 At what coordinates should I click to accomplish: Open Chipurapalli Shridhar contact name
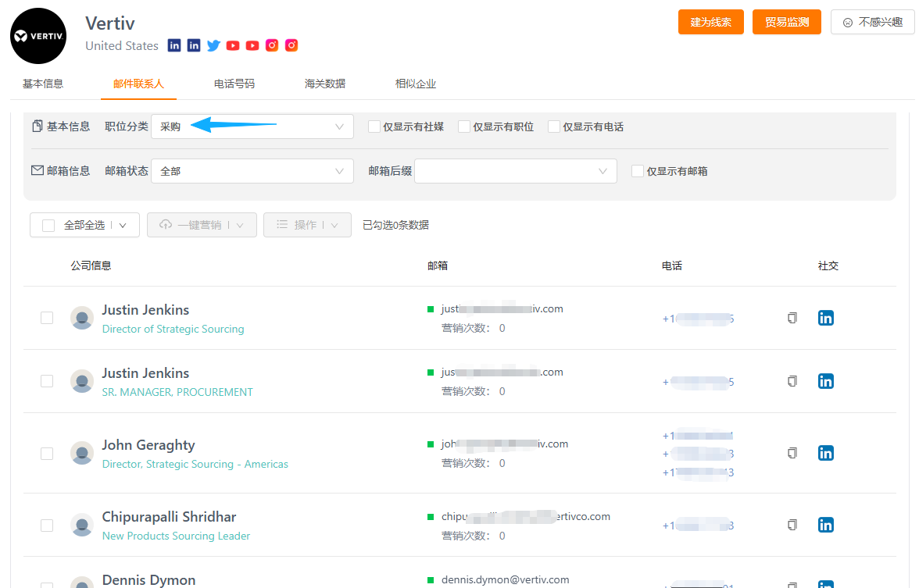(169, 517)
